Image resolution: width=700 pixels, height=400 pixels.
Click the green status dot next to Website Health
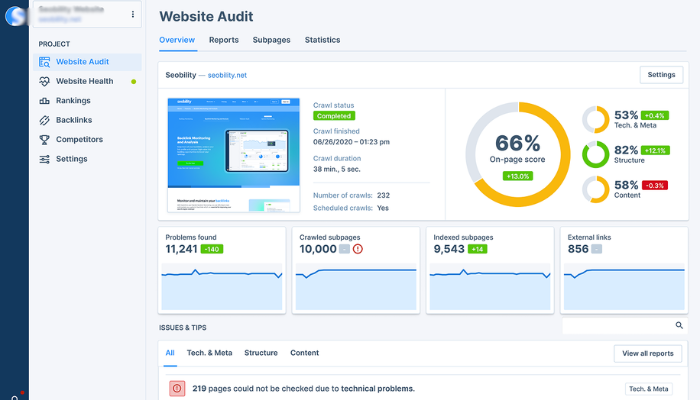[133, 82]
